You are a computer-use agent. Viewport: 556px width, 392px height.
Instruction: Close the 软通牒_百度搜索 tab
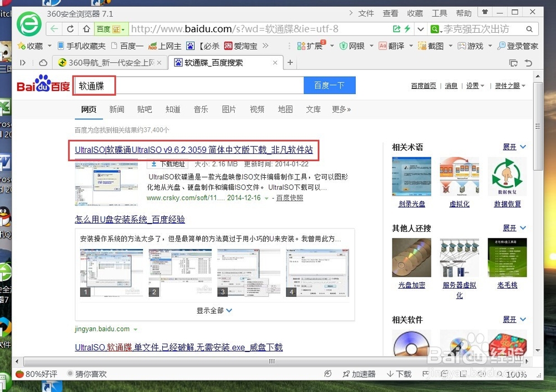click(x=275, y=63)
